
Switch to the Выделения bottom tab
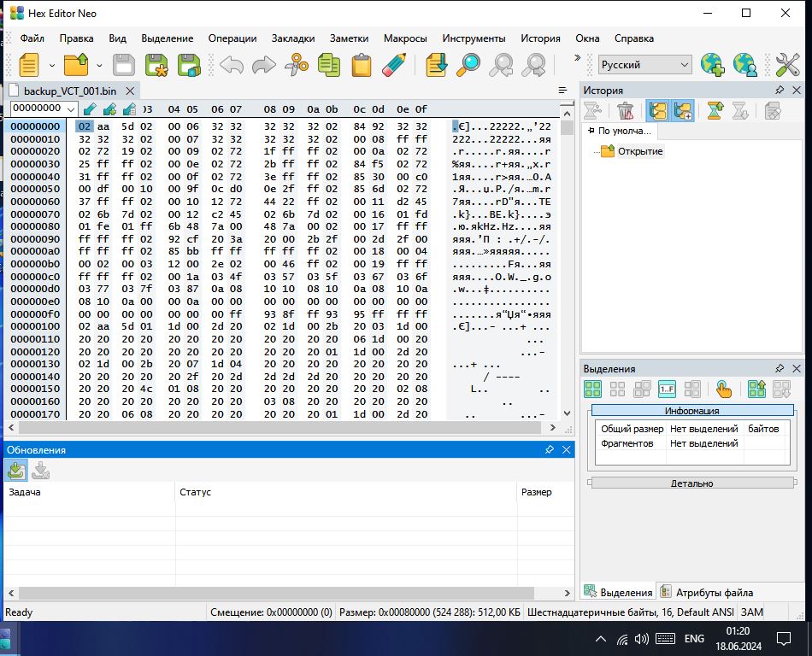tap(618, 593)
